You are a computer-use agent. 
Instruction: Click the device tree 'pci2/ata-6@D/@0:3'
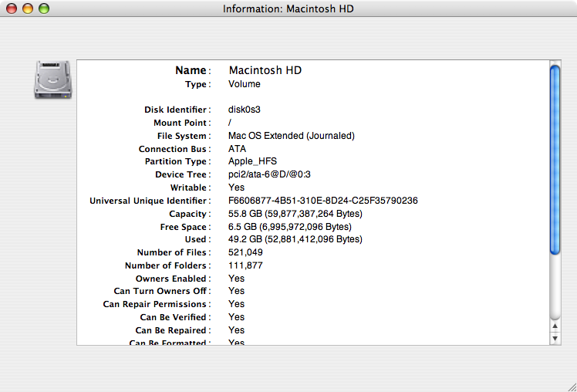tap(269, 174)
